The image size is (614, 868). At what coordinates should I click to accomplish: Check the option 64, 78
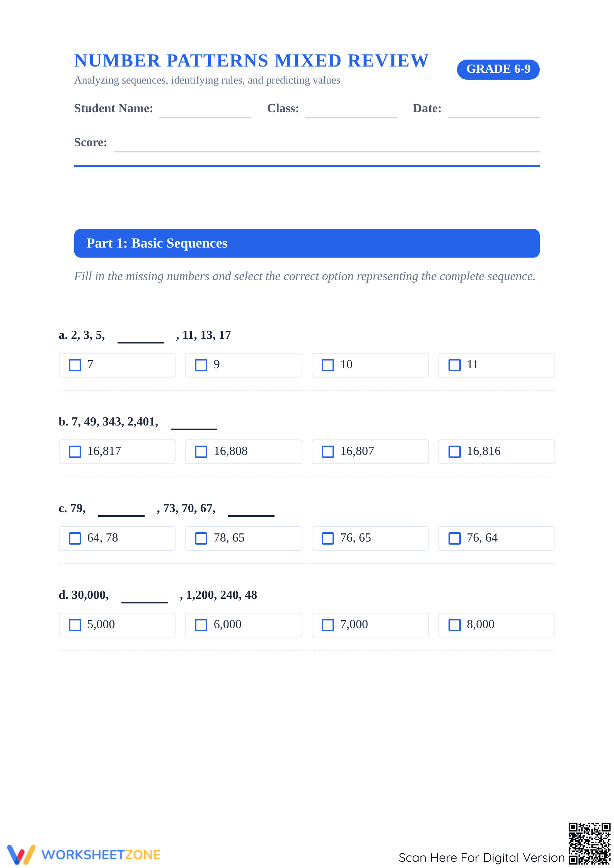tap(75, 538)
